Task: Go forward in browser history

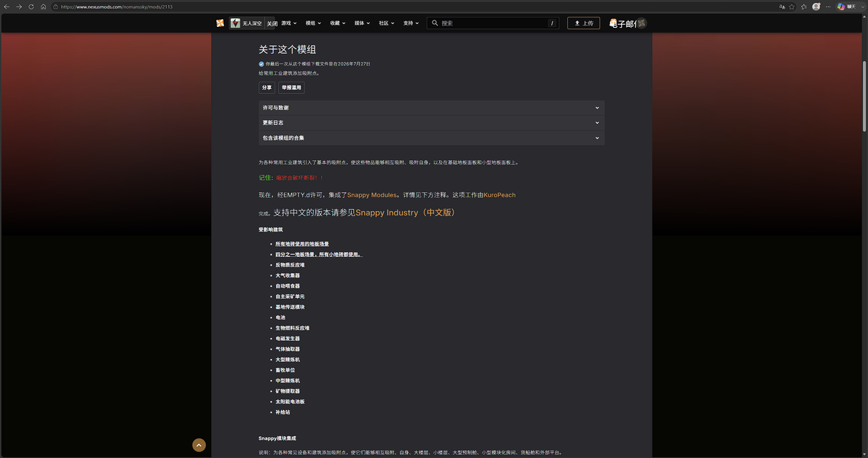Action: [19, 7]
